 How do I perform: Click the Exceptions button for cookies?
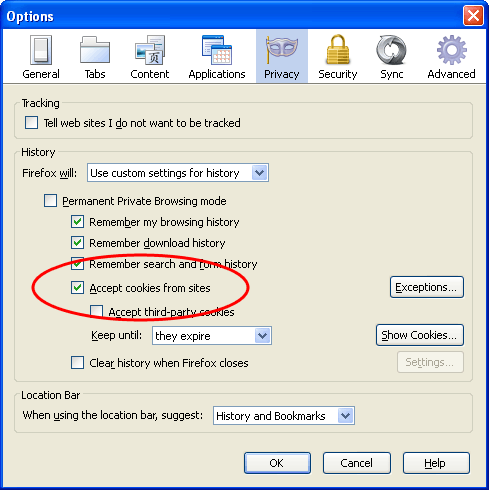pos(427,287)
